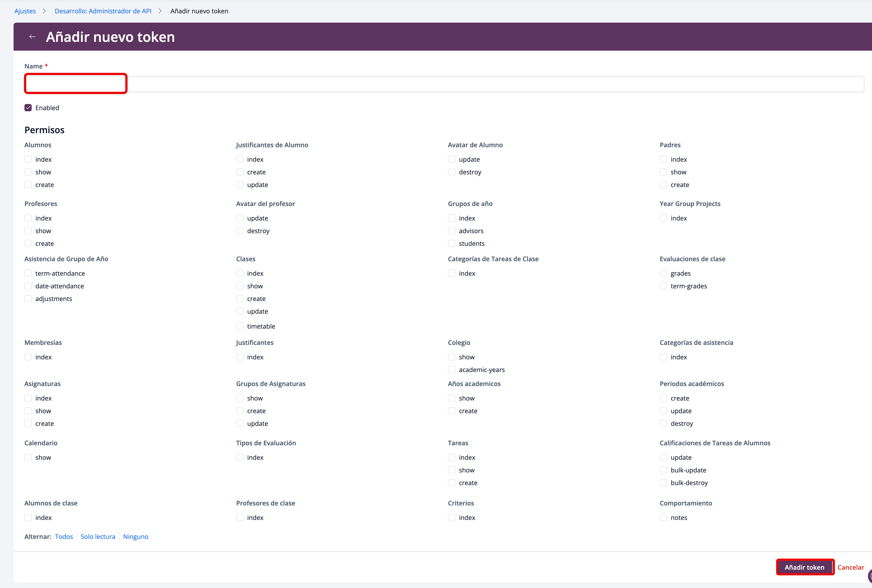Click the Cancelar link

[851, 567]
